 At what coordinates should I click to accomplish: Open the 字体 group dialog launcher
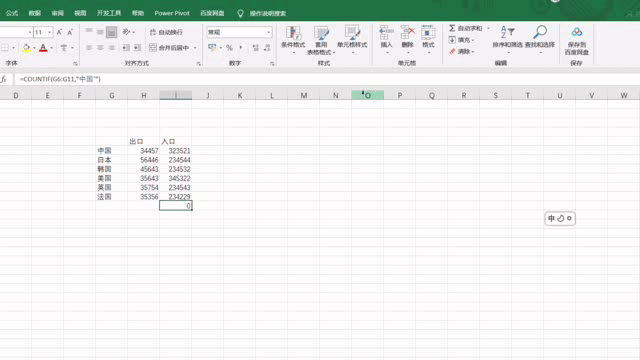(75, 64)
